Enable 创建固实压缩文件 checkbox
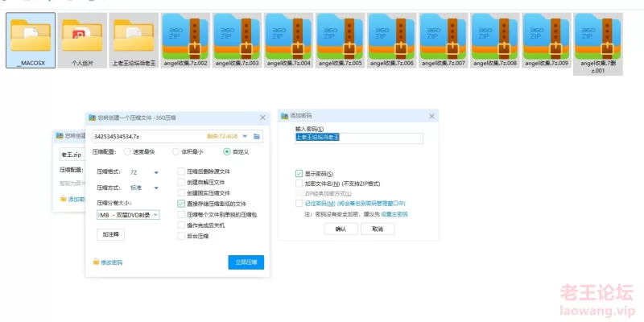644x322 pixels. 181,192
